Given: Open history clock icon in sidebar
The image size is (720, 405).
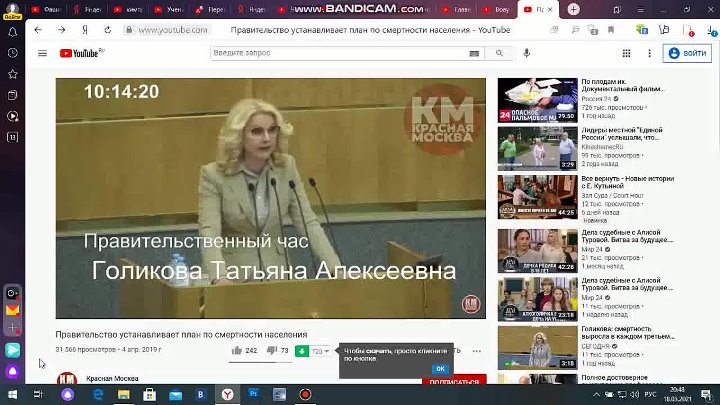Looking at the screenshot, I should pyautogui.click(x=12, y=53).
